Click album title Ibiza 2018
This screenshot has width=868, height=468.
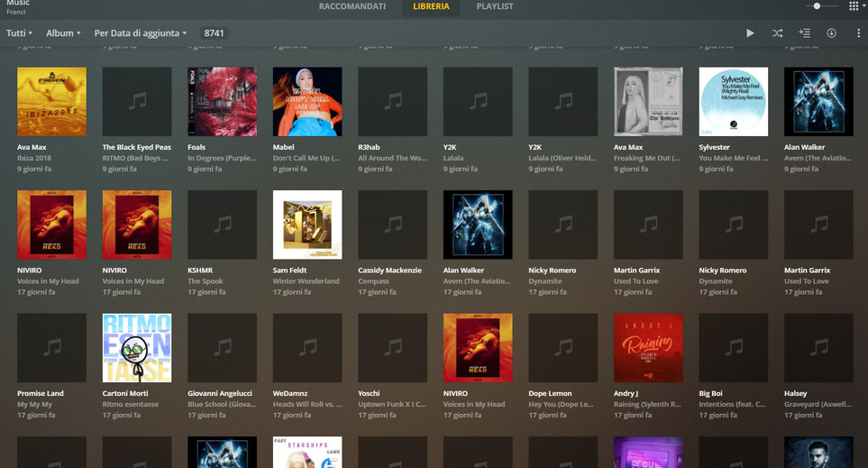coord(34,159)
